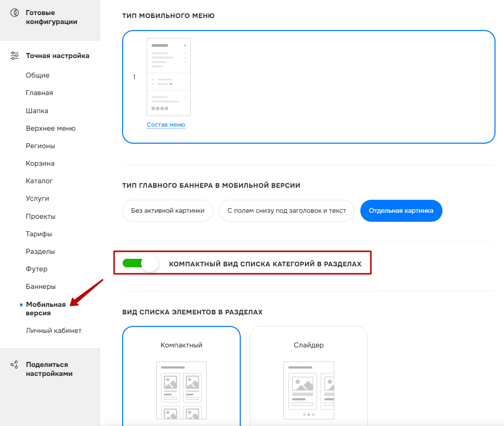The height and width of the screenshot is (426, 504).
Task: Select mobile menu type 1 thumbnail
Action: pyautogui.click(x=169, y=77)
